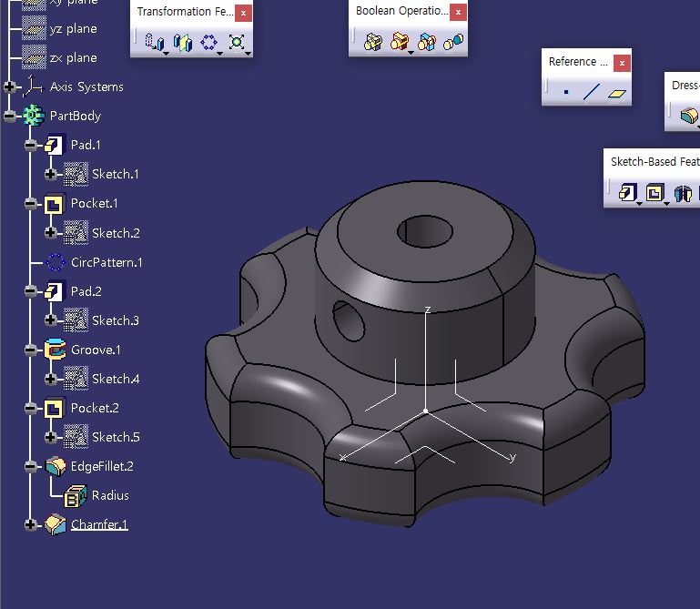Click the yz plane icon in tree
The image size is (700, 609).
point(34,28)
